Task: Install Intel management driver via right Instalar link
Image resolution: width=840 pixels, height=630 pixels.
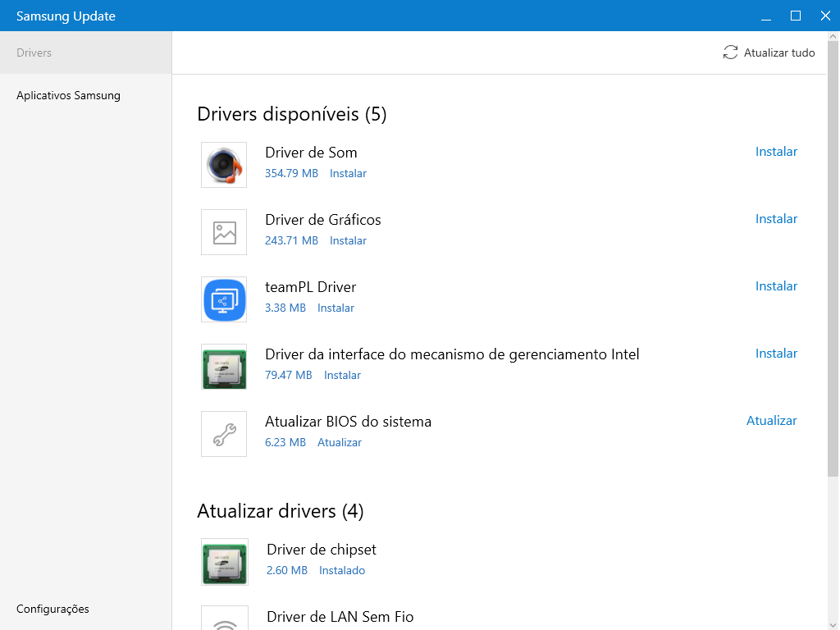Action: point(776,354)
